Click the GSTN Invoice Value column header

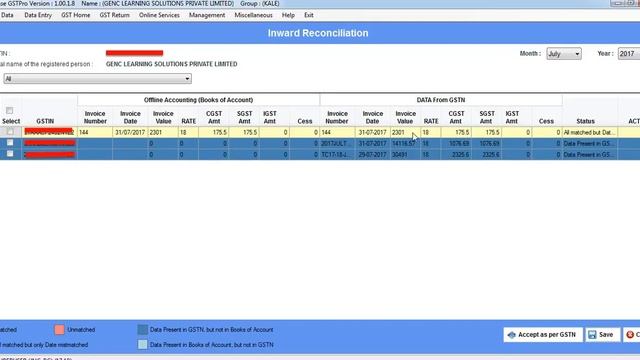click(405, 118)
